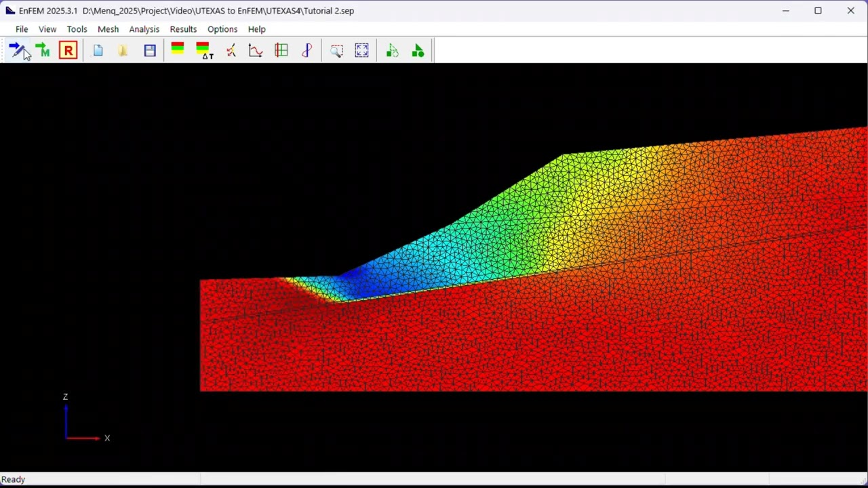
Task: Show the color contour plot icon
Action: pos(178,49)
